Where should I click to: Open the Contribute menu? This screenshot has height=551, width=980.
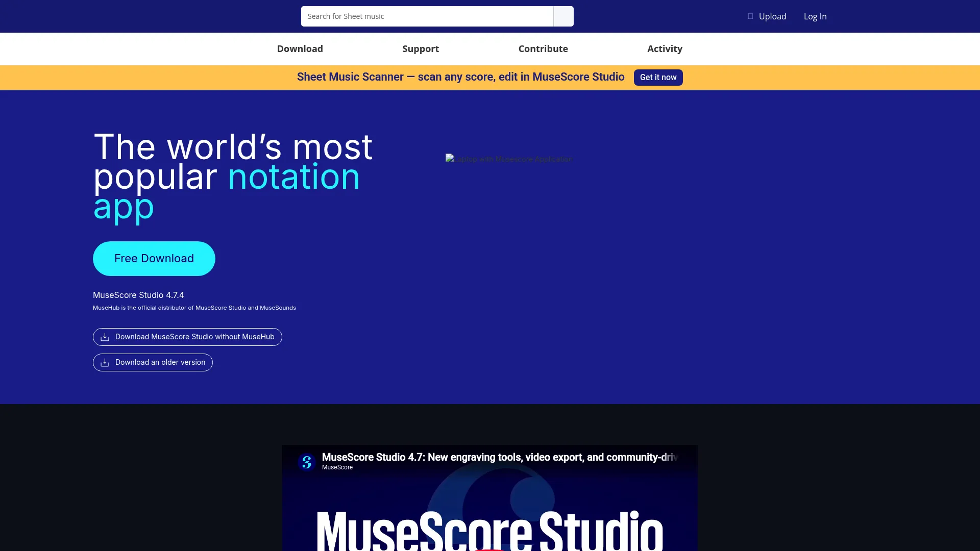[x=543, y=49]
